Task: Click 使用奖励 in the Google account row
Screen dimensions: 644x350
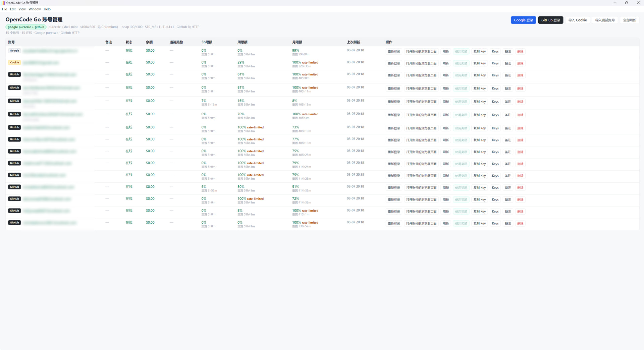Action: (x=461, y=51)
